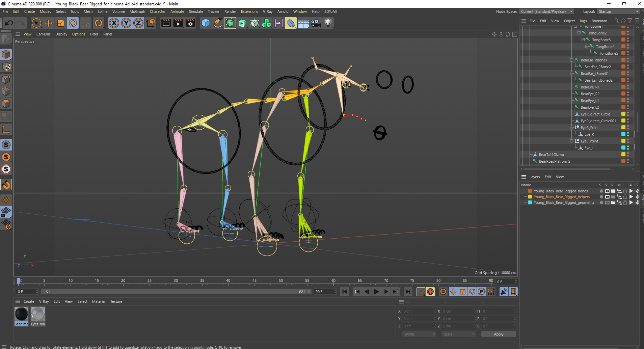Open the Character menu
This screenshot has height=349, width=644.
coord(158,11)
